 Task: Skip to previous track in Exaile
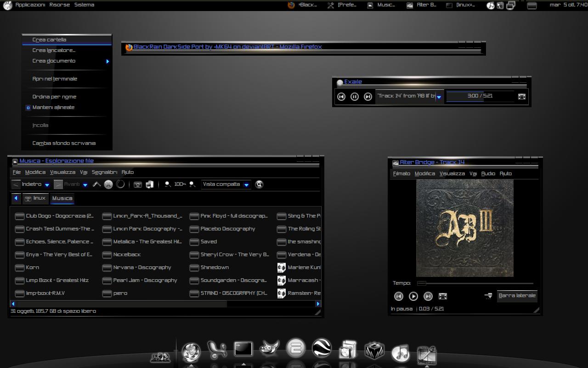tap(341, 97)
